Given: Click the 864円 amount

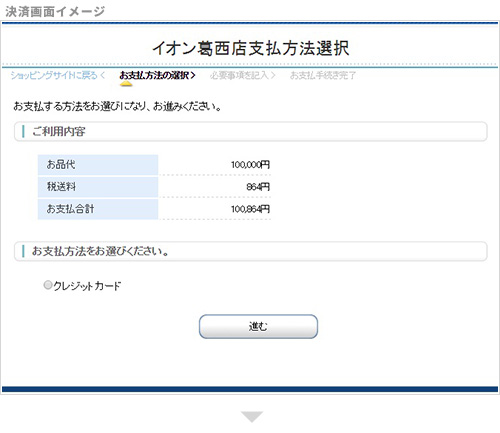Looking at the screenshot, I should tap(258, 187).
